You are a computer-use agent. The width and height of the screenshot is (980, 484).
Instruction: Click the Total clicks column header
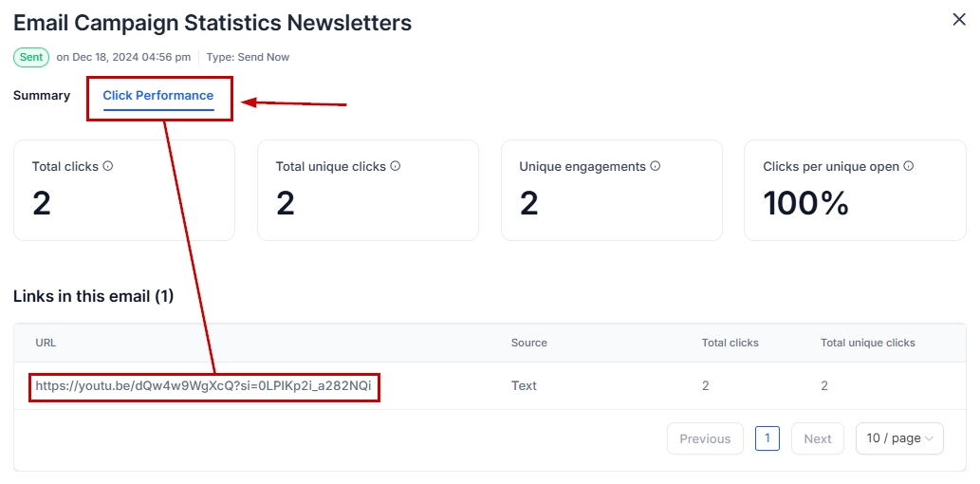click(x=730, y=343)
